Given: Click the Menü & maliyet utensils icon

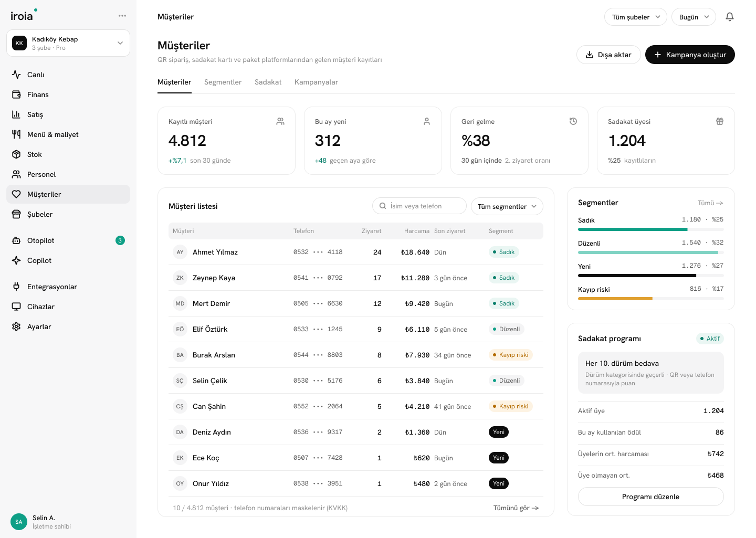Looking at the screenshot, I should point(16,134).
